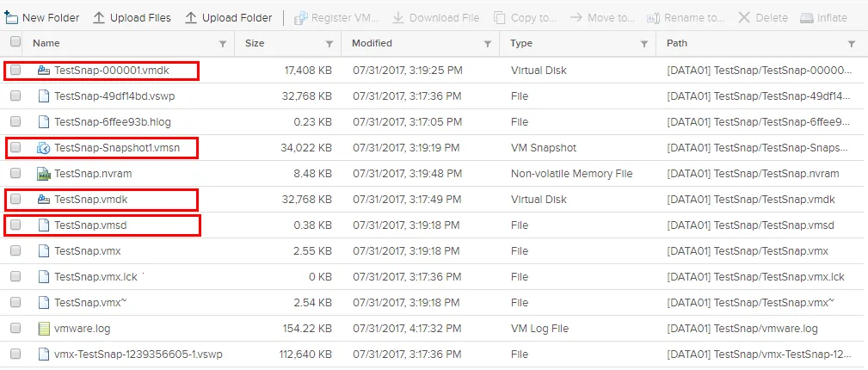The image size is (868, 370).
Task: Click the New Folder toolbar icon
Action: (x=12, y=17)
